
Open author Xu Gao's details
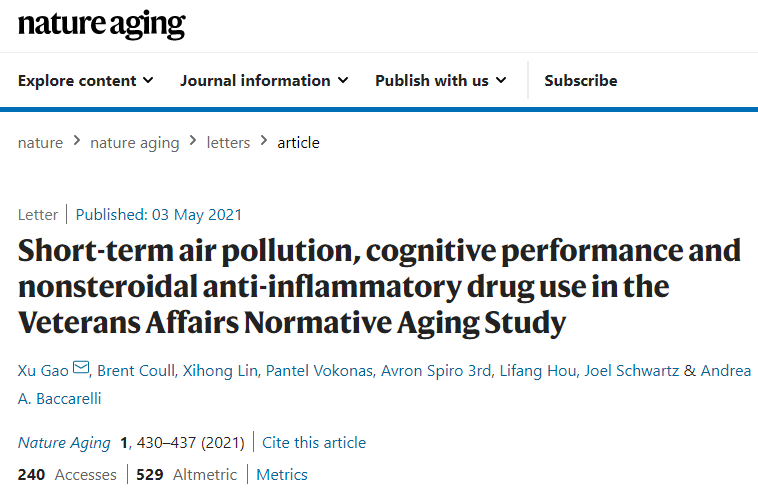click(x=43, y=371)
